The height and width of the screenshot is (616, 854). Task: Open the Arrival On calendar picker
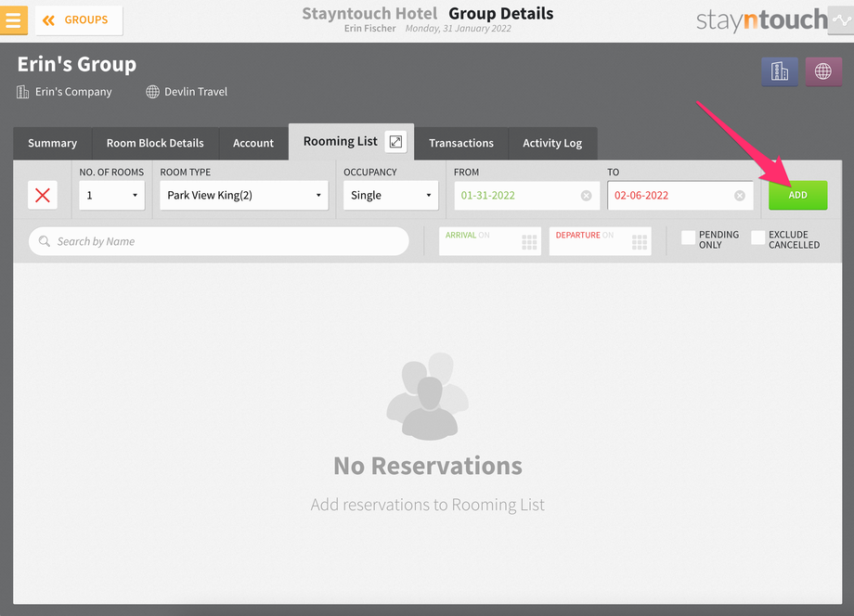[529, 242]
